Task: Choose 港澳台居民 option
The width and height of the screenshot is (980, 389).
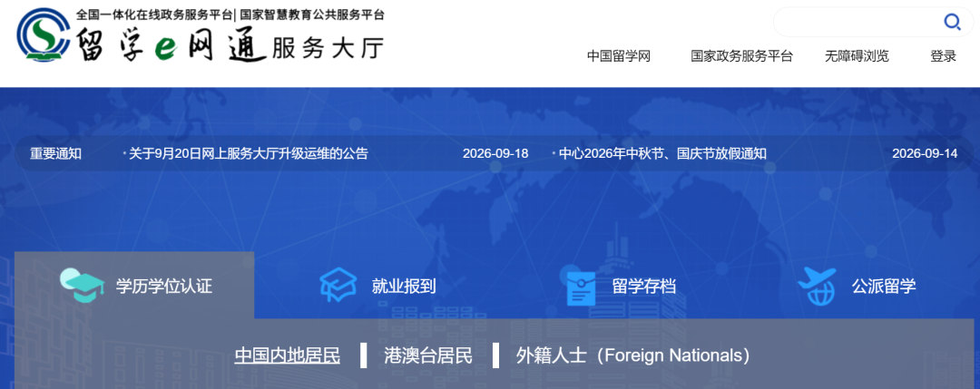Action: click(x=428, y=356)
